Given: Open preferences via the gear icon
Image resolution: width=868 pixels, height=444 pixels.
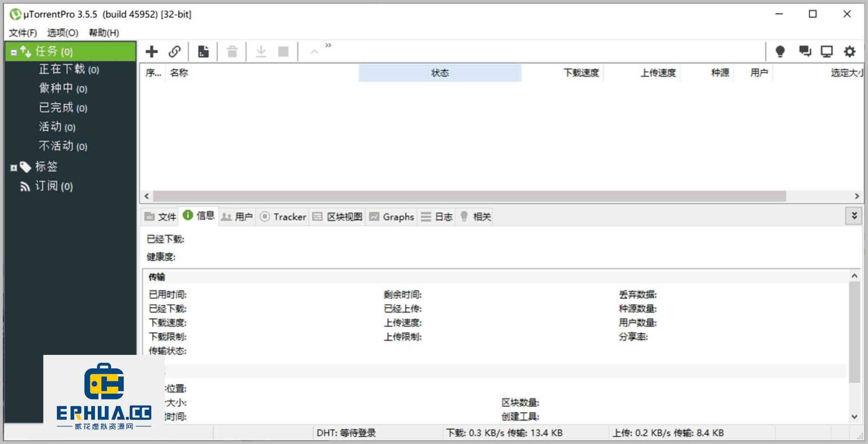Looking at the screenshot, I should tap(849, 51).
